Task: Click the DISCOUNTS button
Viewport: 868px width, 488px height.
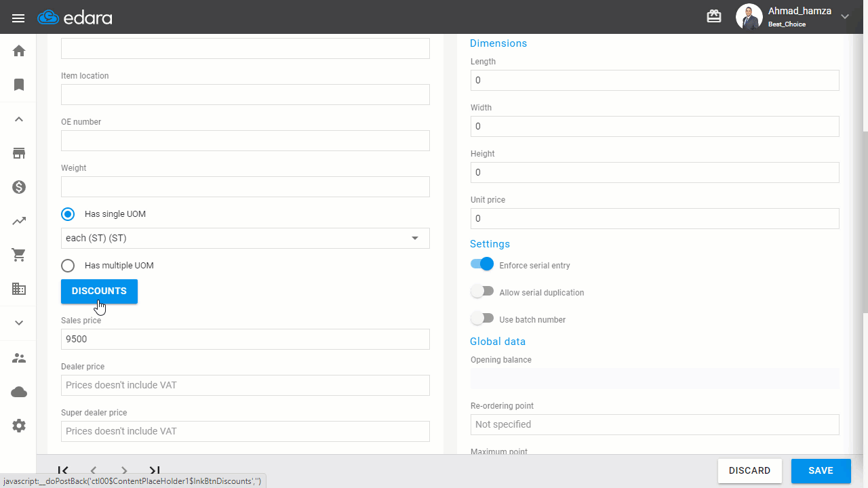Action: (99, 291)
